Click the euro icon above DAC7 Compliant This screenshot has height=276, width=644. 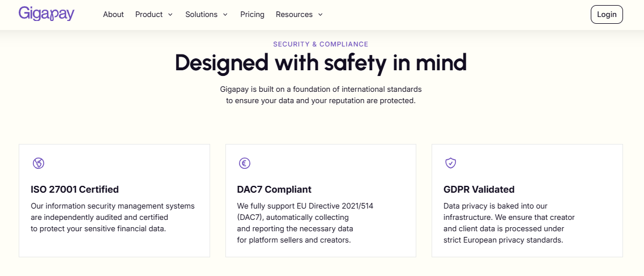[x=245, y=163]
